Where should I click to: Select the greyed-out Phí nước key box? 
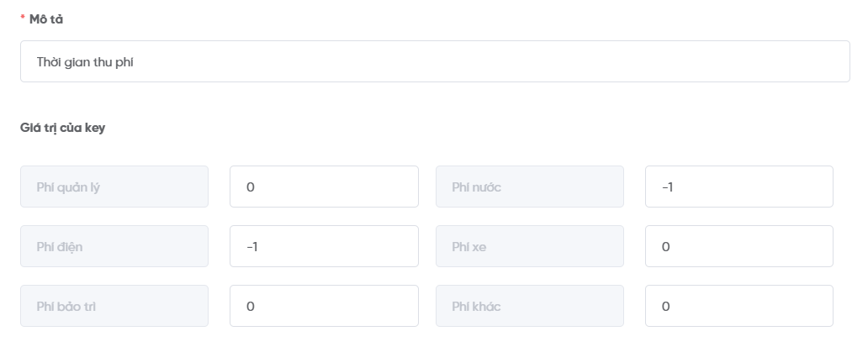pos(529,187)
